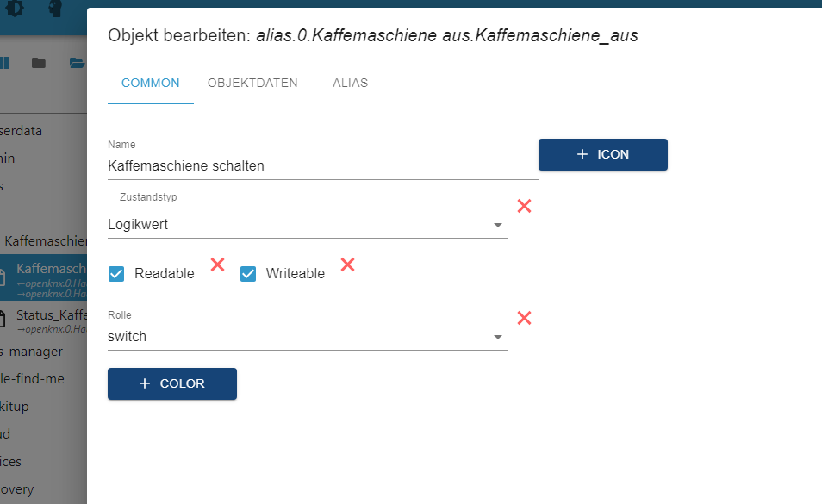The height and width of the screenshot is (504, 822).
Task: Click the red X beside Readable
Action: (218, 264)
